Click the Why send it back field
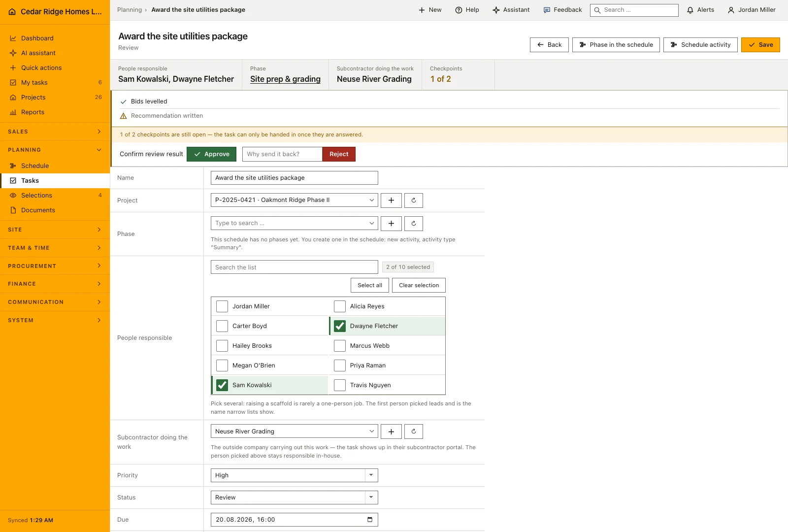 click(282, 154)
